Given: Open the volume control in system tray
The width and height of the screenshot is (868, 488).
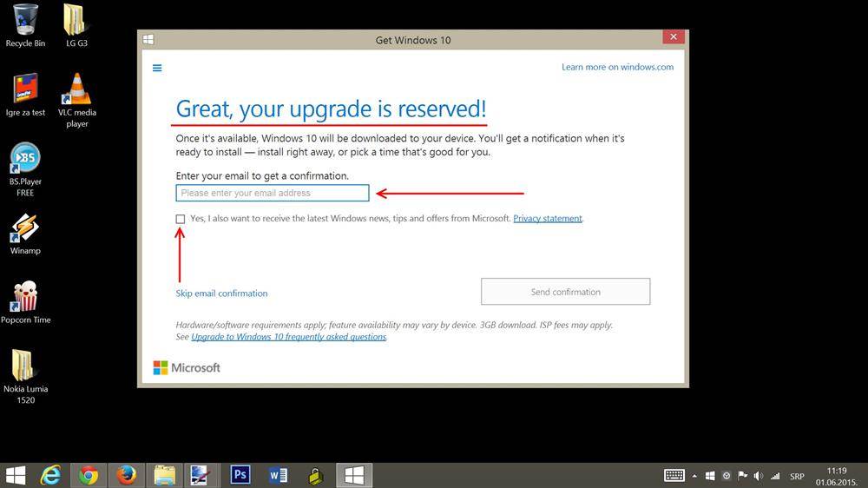Looking at the screenshot, I should (759, 476).
